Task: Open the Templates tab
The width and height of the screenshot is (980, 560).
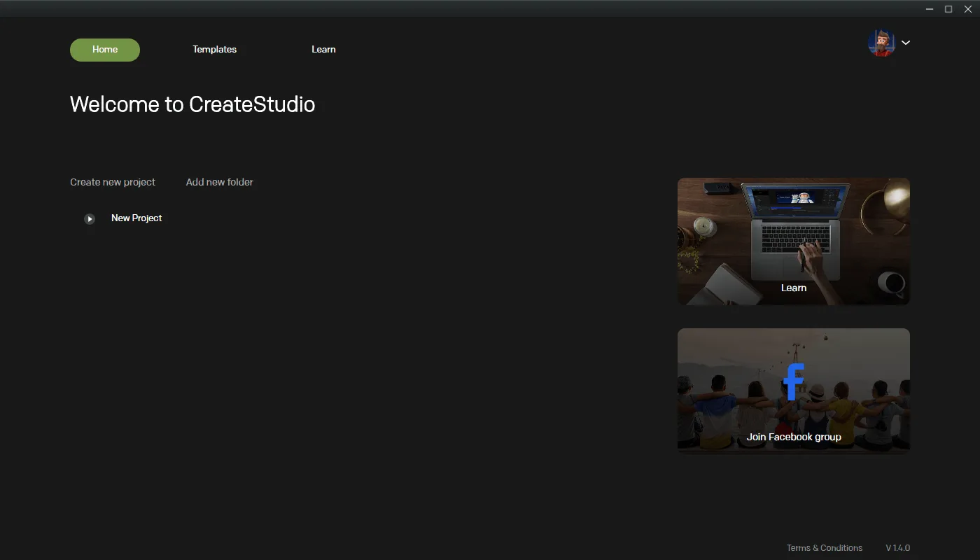Action: (x=215, y=50)
